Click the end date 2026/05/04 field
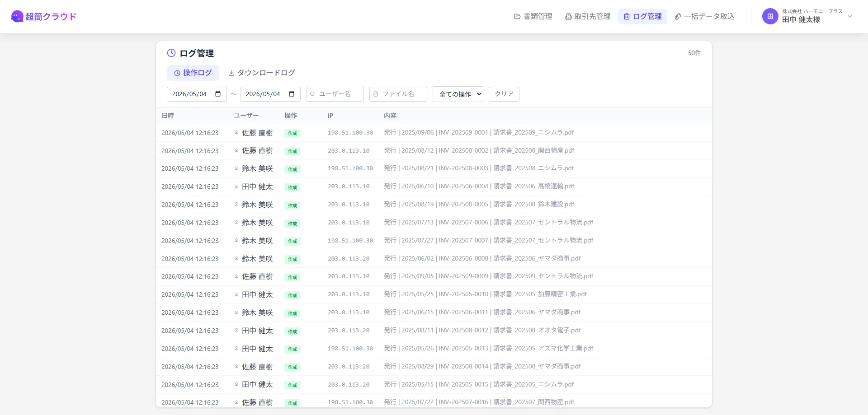Screen dimensions: 868x415 tap(270, 94)
